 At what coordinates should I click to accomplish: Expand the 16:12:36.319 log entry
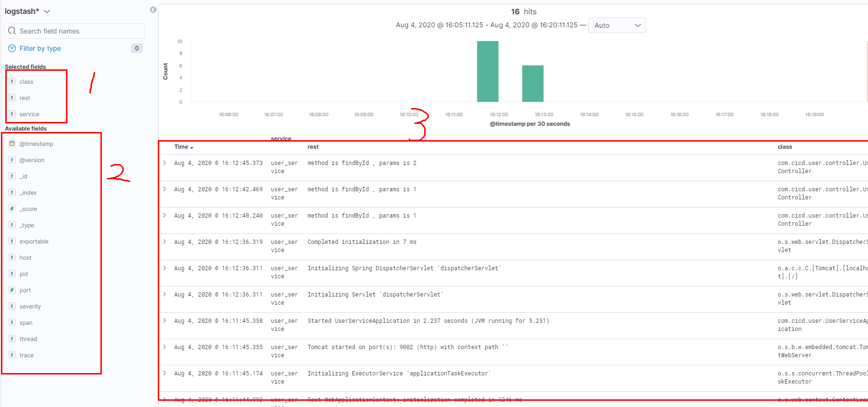pyautogui.click(x=165, y=242)
